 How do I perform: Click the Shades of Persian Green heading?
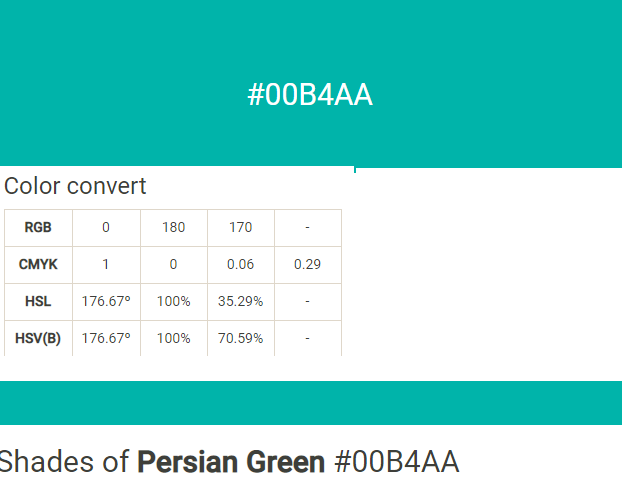pos(229,462)
